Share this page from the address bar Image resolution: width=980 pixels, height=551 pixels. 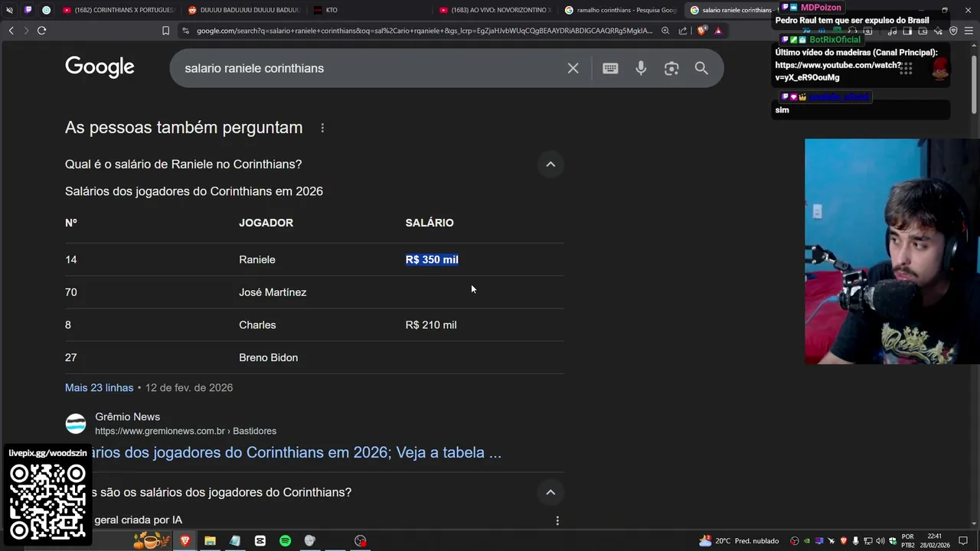[x=683, y=31]
